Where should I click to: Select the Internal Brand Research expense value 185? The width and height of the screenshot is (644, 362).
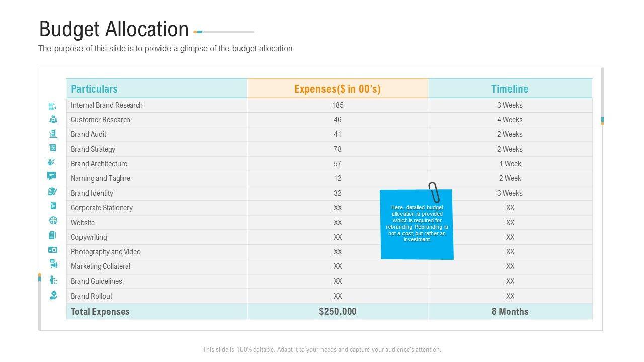(x=338, y=105)
